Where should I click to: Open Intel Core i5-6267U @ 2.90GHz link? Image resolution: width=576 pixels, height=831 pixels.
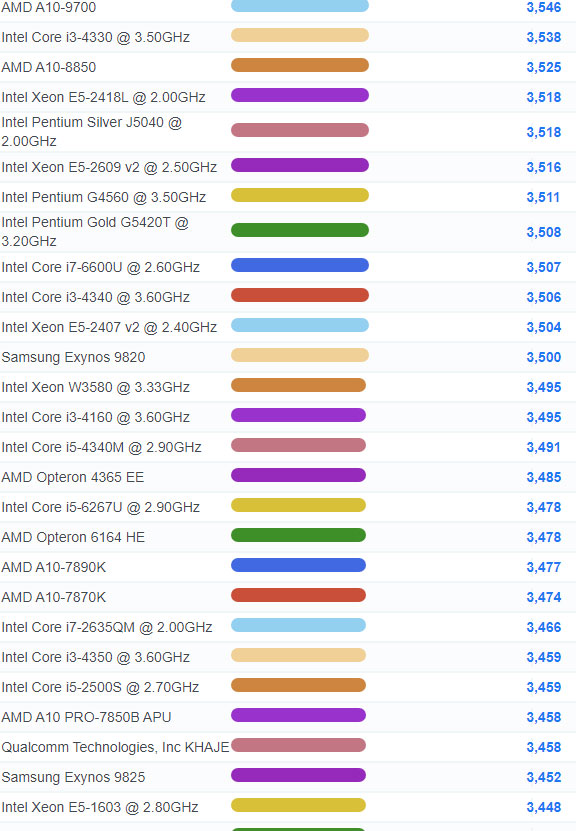click(x=101, y=507)
